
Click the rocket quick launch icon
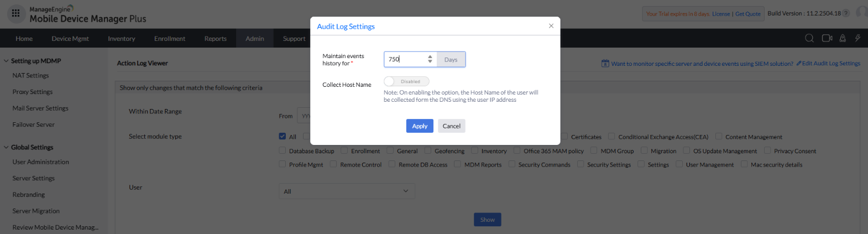843,38
